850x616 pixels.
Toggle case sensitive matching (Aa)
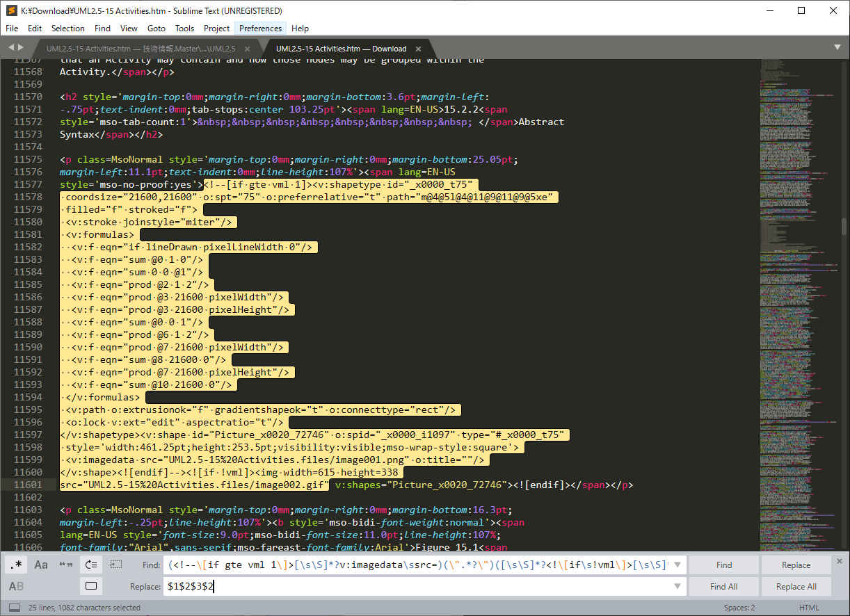(41, 565)
